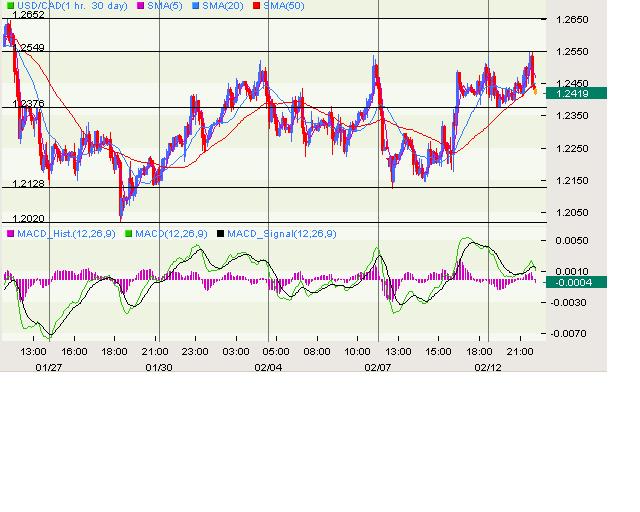
Task: Click the 0.0010 MACD axis value
Action: tap(572, 272)
